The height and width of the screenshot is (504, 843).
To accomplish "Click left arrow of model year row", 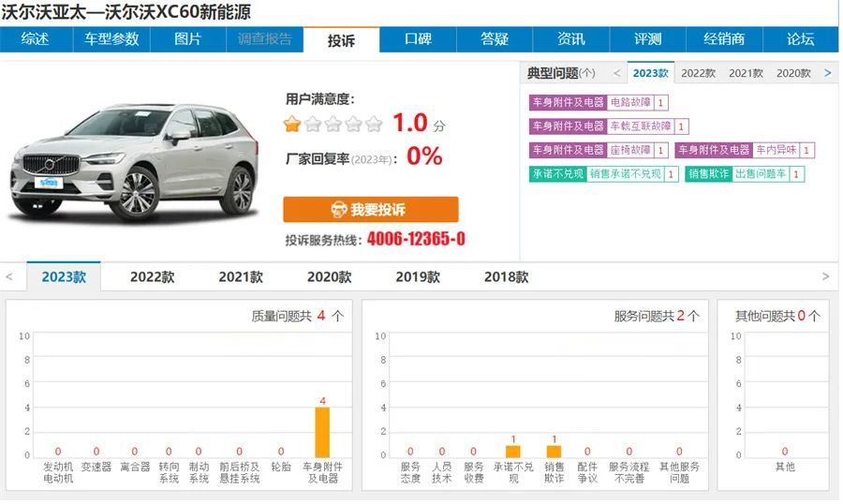I will pos(9,276).
